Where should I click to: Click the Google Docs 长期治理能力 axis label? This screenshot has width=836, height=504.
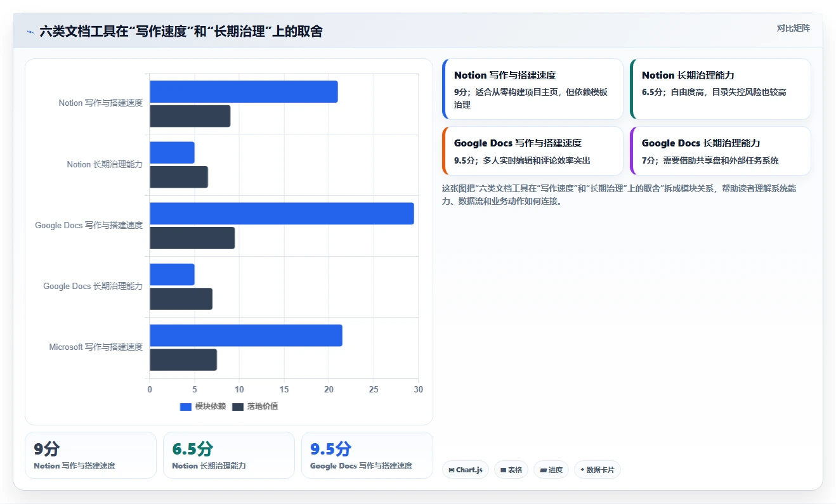point(93,287)
